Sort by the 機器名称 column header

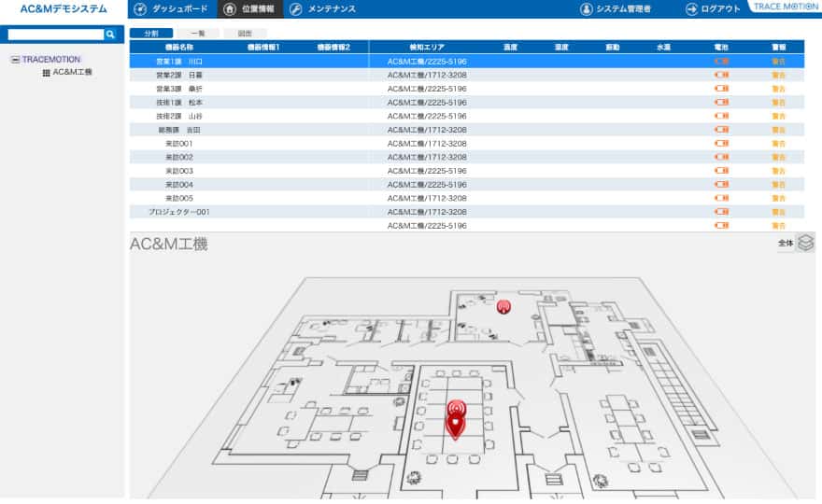click(179, 46)
